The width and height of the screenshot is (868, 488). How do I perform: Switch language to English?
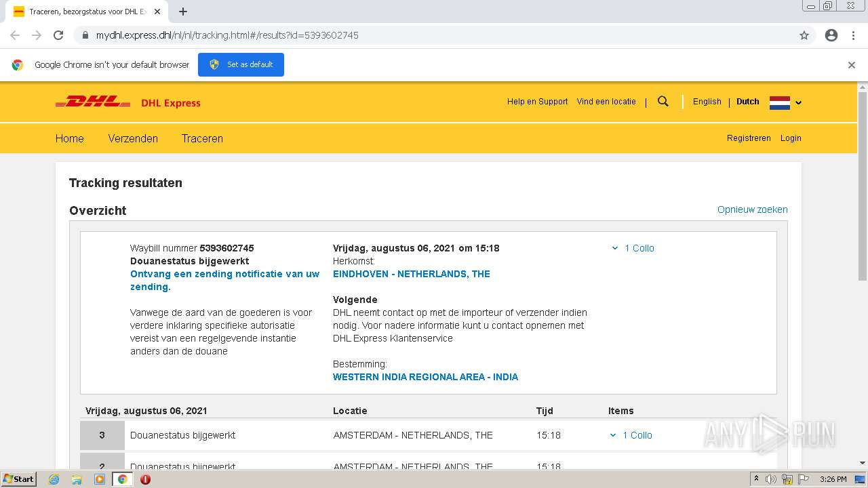[x=707, y=102]
